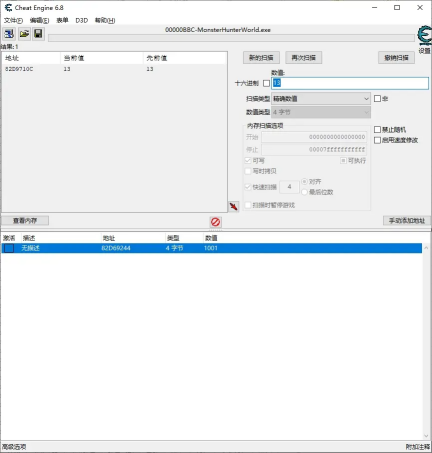The width and height of the screenshot is (432, 453).
Task: Select the found address 82D9710C row
Action: pyautogui.click(x=114, y=69)
